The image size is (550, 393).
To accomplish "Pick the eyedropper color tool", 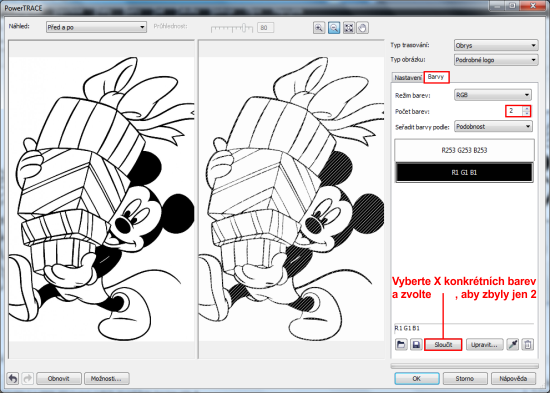I will tap(513, 345).
